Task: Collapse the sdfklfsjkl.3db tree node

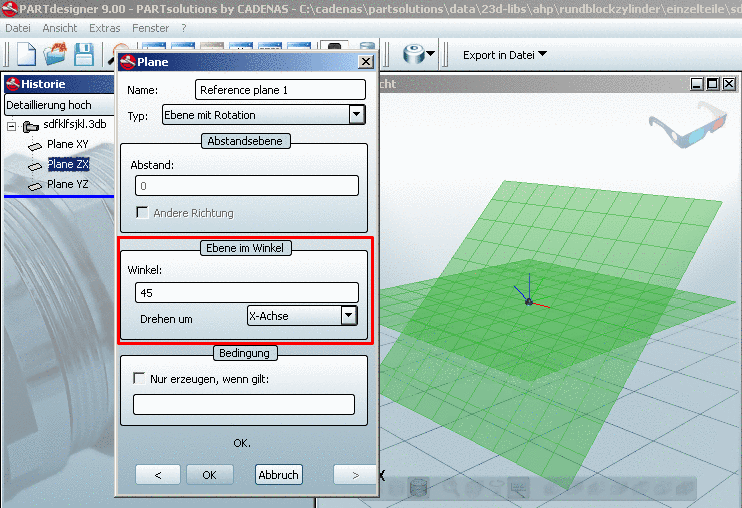Action: [x=12, y=126]
